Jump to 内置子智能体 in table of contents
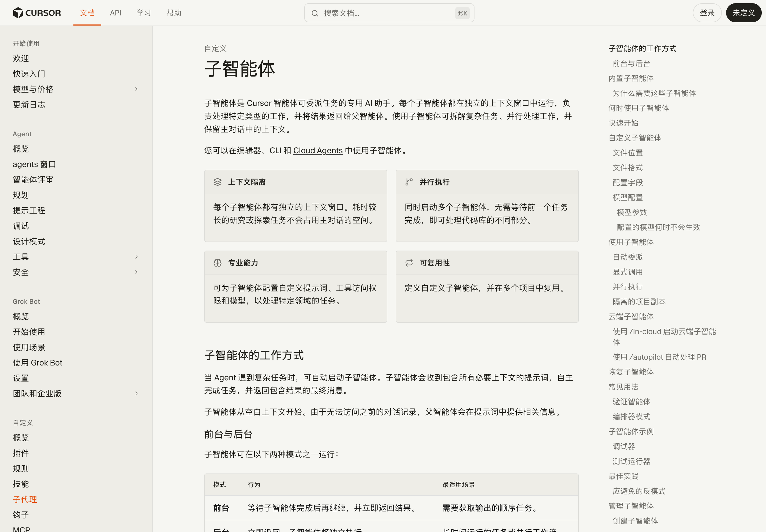Viewport: 766px width, 532px height. [x=631, y=78]
